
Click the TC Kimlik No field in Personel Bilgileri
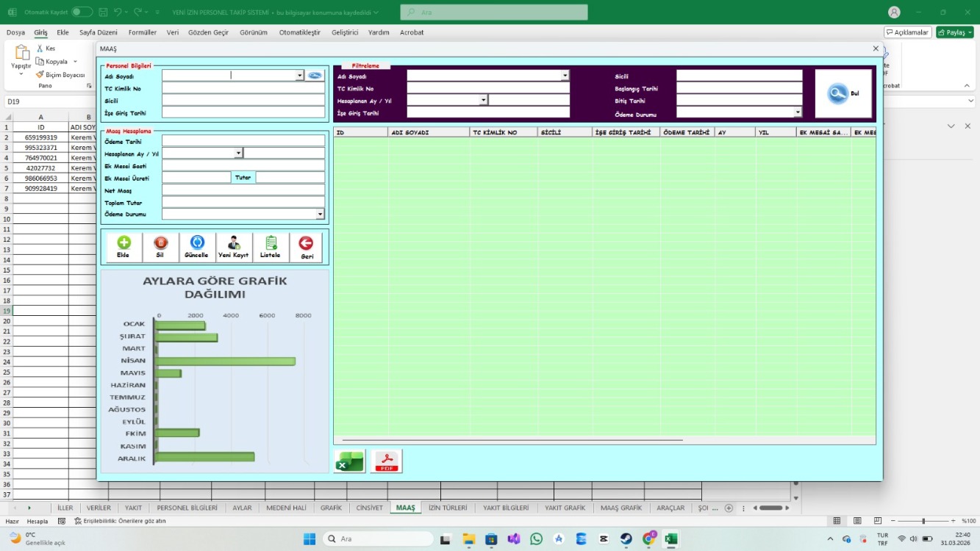(243, 88)
